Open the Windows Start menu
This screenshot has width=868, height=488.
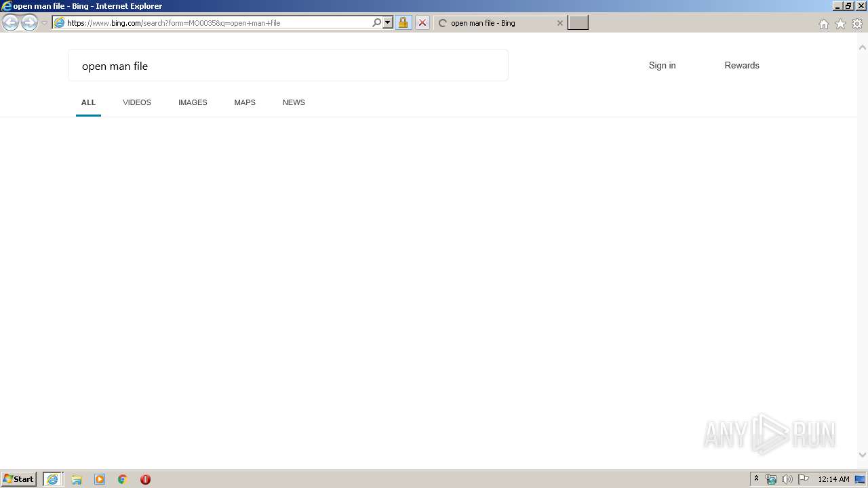click(19, 479)
